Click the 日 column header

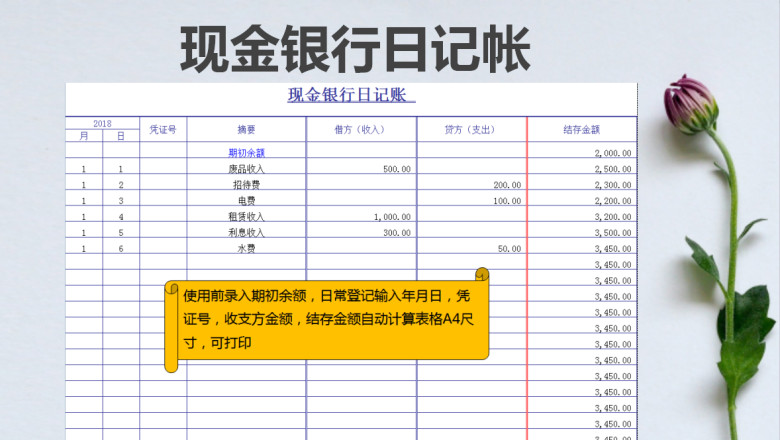(x=121, y=136)
